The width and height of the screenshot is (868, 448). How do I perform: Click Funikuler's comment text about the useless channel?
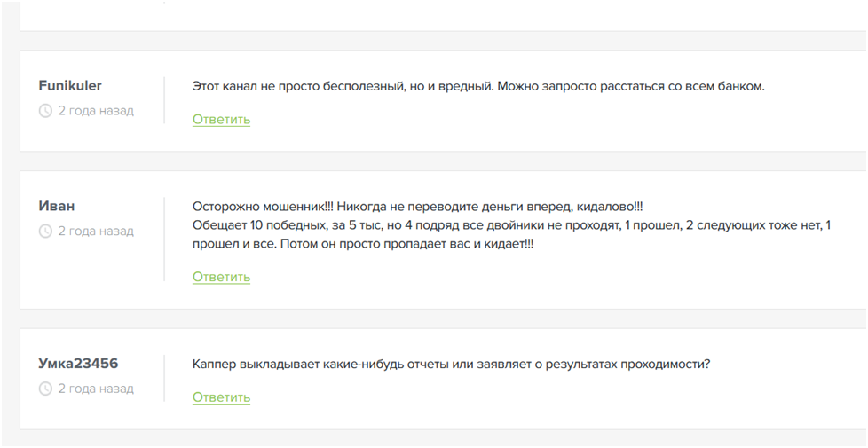(x=478, y=87)
